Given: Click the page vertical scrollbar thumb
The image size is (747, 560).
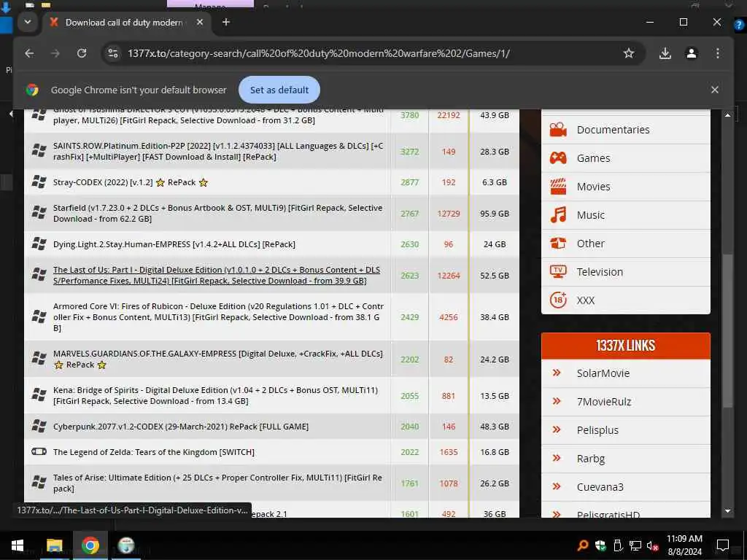Looking at the screenshot, I should (x=727, y=330).
